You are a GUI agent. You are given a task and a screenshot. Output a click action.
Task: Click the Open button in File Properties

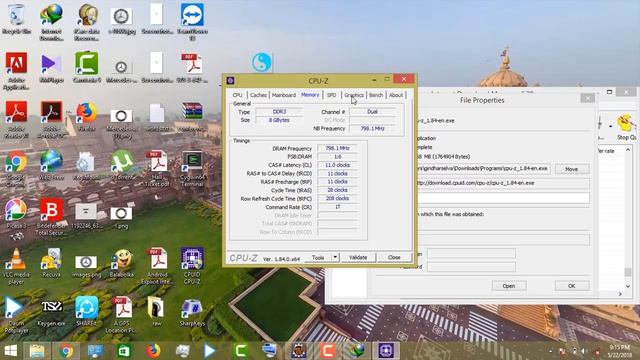[x=509, y=286]
